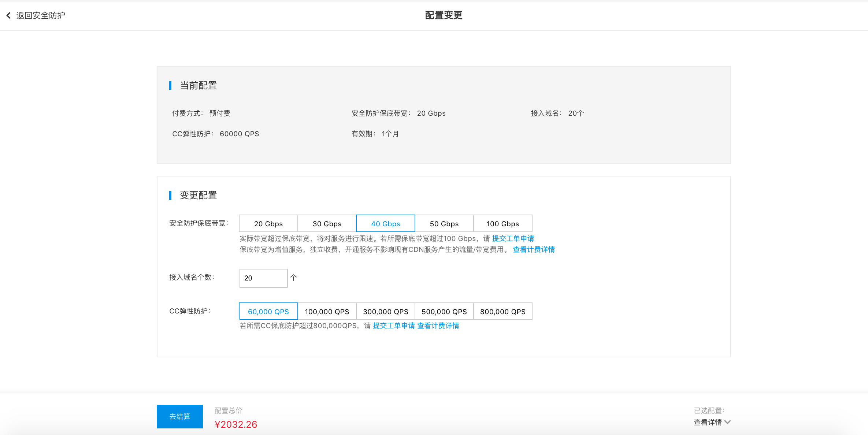Click current CC value 60000 QPS

tap(239, 134)
